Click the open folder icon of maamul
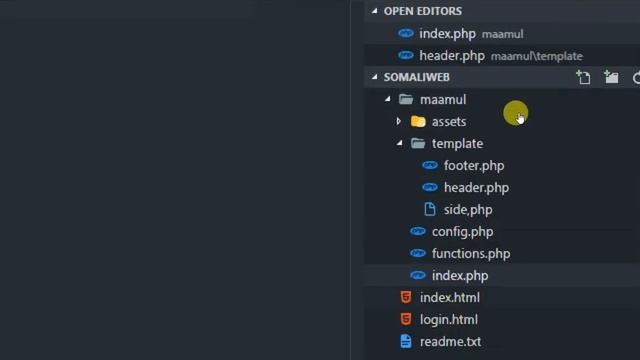The image size is (640, 360). click(x=406, y=99)
